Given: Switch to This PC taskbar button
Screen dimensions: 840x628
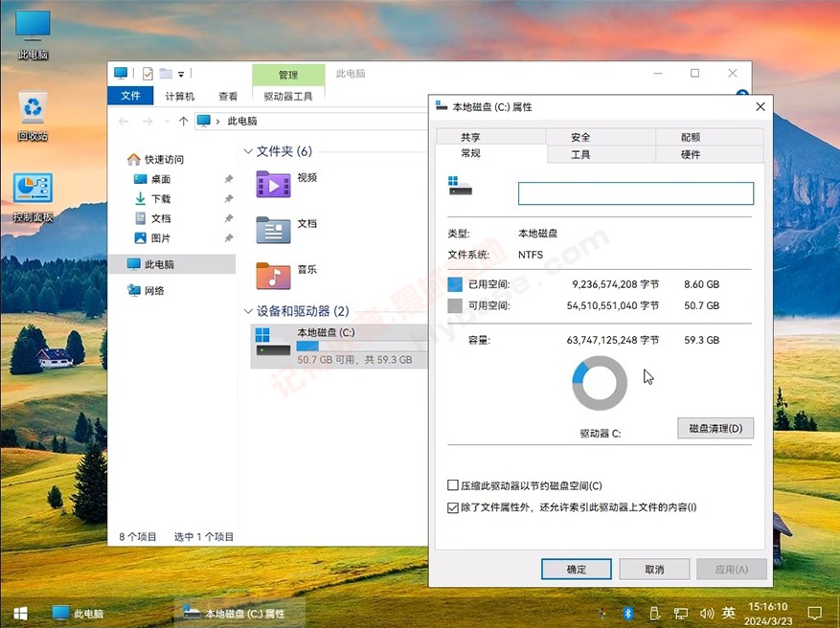Looking at the screenshot, I should pos(79,613).
